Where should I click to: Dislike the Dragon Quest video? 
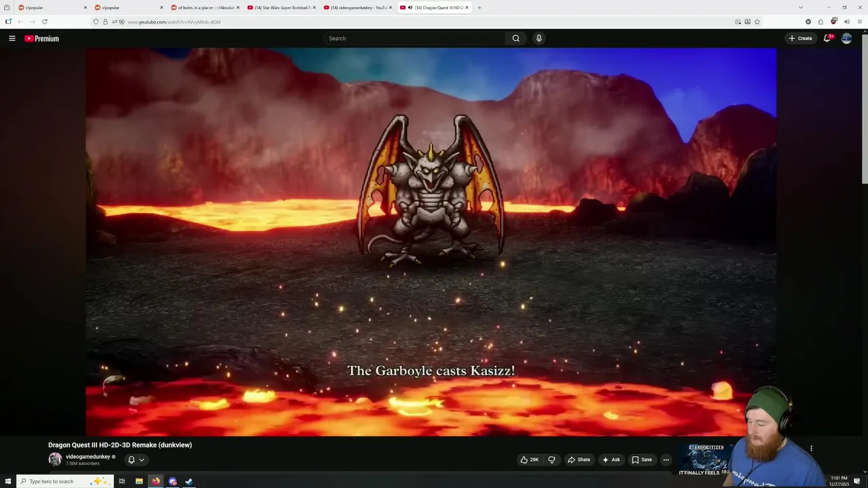coord(551,460)
